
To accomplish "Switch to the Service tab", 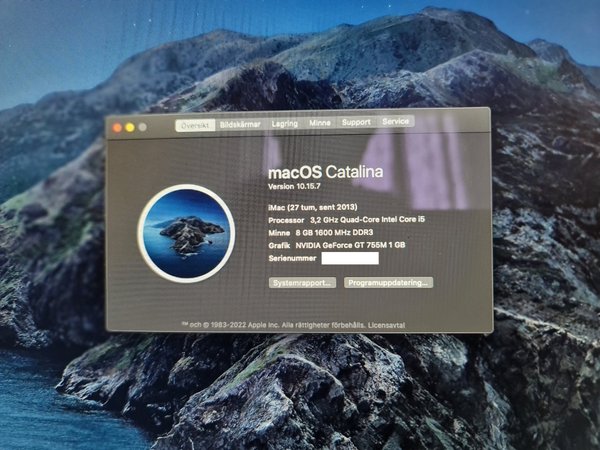I will pos(396,121).
